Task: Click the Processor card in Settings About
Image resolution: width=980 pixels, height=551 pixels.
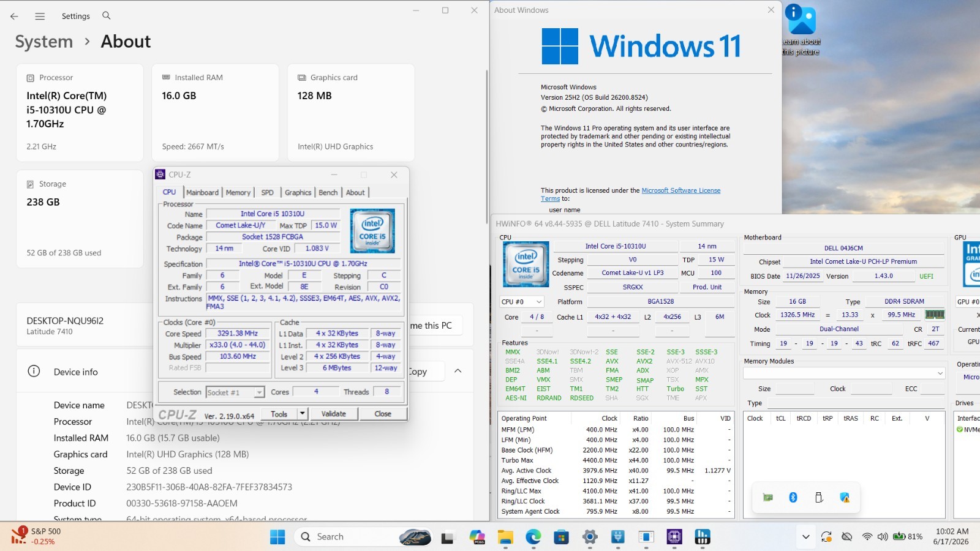Action: (80, 113)
